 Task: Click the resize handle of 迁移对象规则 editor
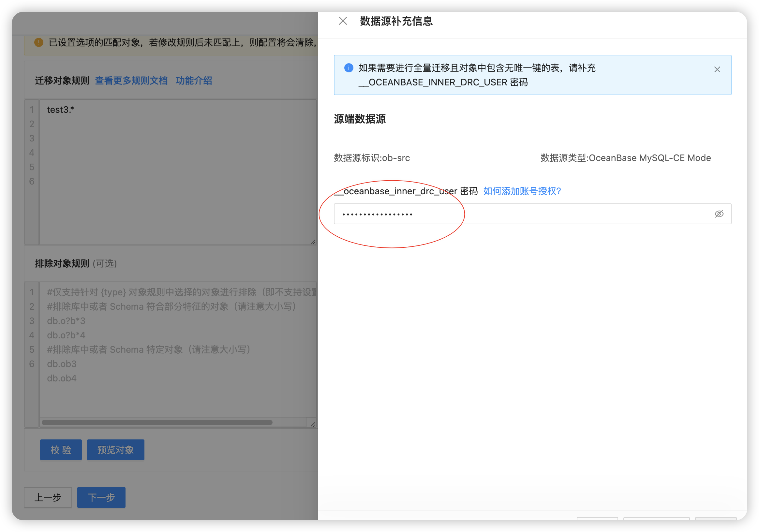pyautogui.click(x=313, y=242)
